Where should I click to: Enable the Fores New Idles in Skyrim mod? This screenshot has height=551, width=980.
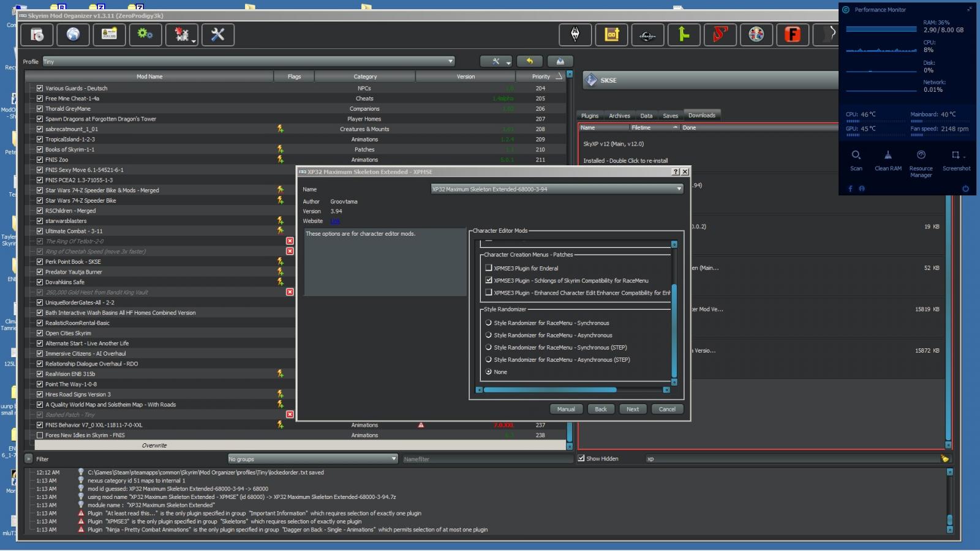coord(40,435)
